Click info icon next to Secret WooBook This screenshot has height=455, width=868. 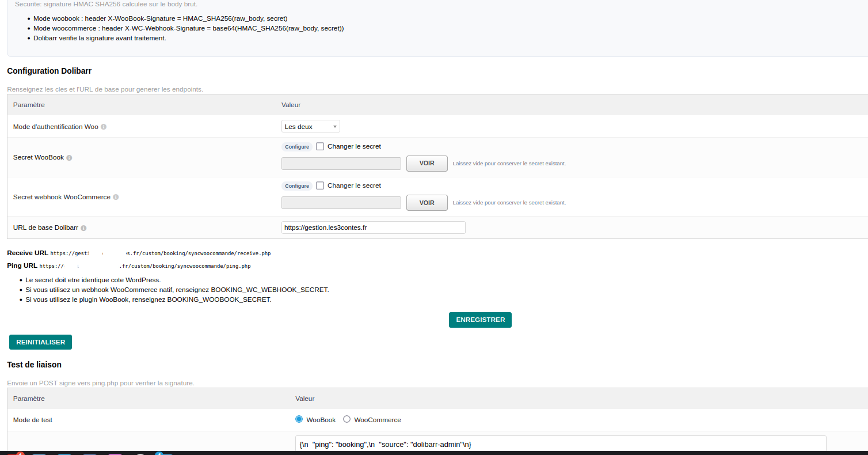coord(69,158)
